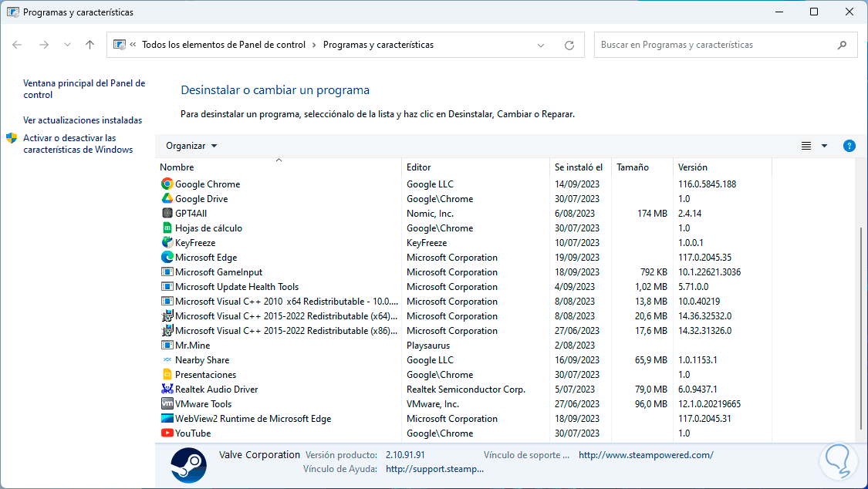Open the Organizar dropdown menu

click(x=191, y=146)
